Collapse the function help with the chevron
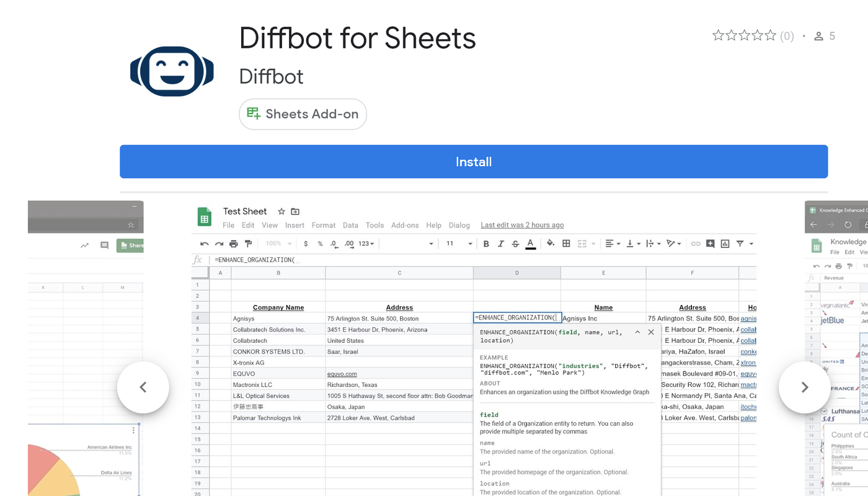This screenshot has height=496, width=868. pos(637,332)
